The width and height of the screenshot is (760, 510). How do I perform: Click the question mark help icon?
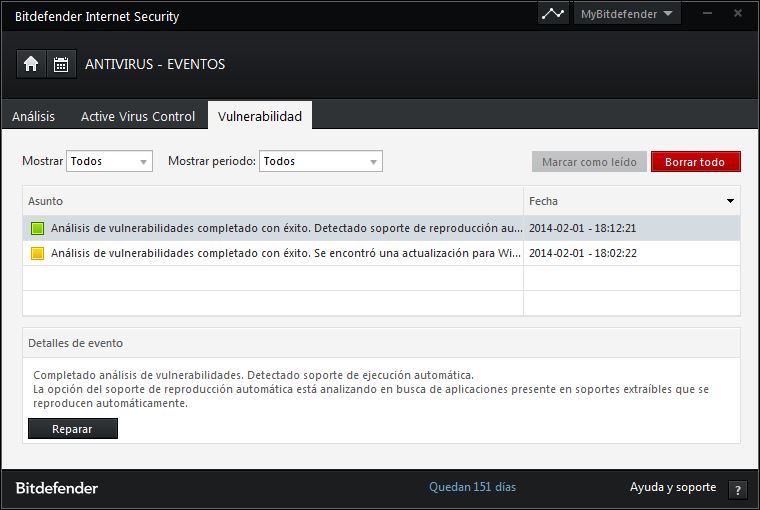click(738, 490)
